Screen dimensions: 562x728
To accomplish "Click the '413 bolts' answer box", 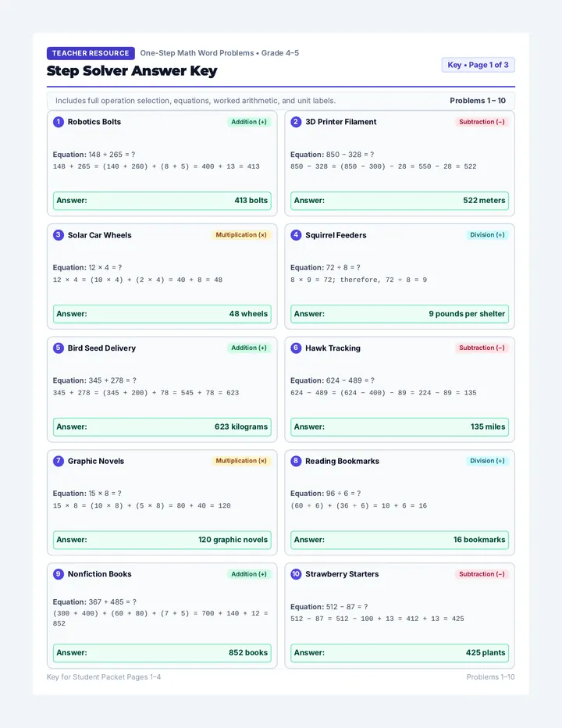I will tap(162, 201).
